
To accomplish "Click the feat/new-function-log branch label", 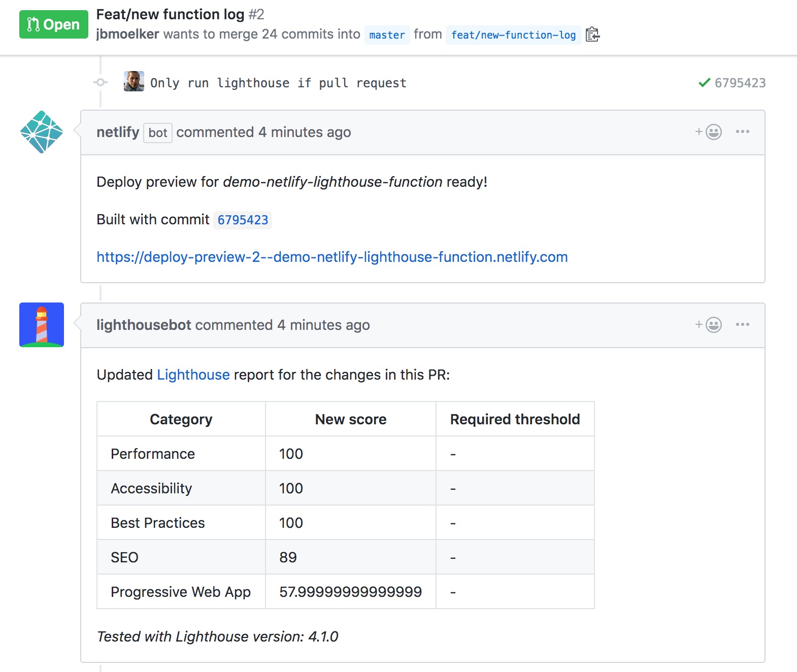I will click(513, 35).
